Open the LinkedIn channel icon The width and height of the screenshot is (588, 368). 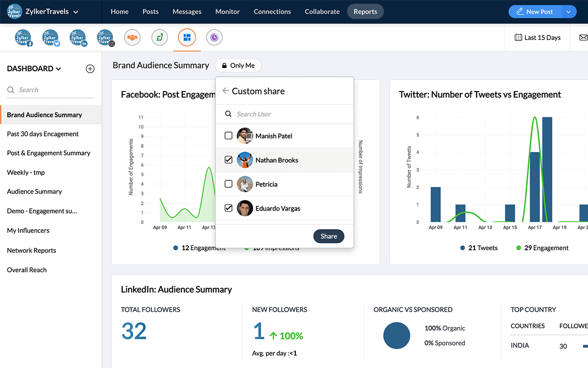click(x=78, y=38)
